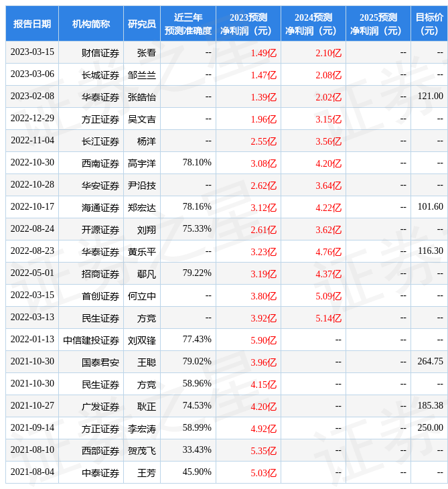Click the 近三年预测准确度 column header
Image resolution: width=448 pixels, height=489 pixels.
[188, 23]
